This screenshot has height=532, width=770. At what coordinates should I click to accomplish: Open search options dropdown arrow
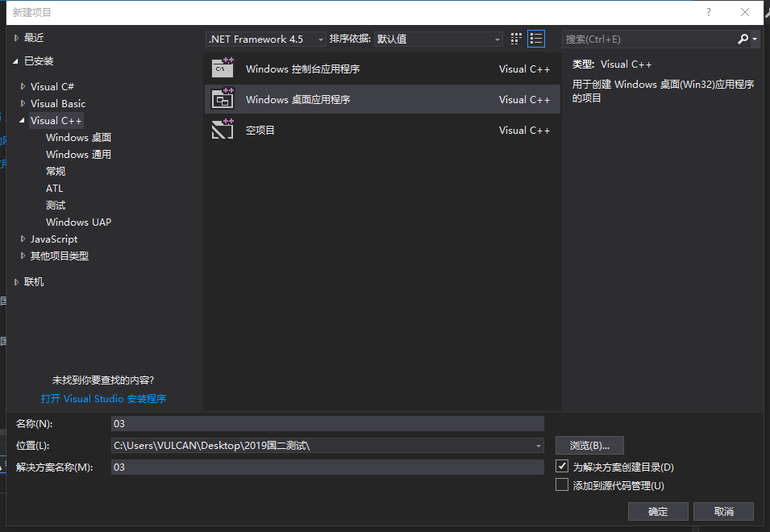point(755,39)
